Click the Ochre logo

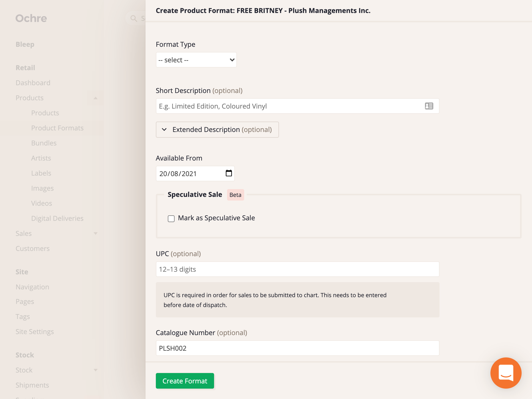click(x=31, y=18)
